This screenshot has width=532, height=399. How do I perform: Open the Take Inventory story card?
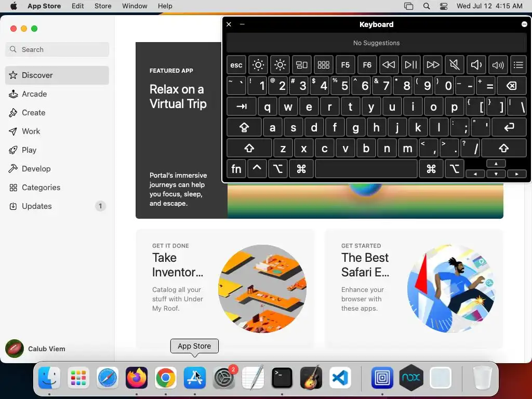click(225, 288)
